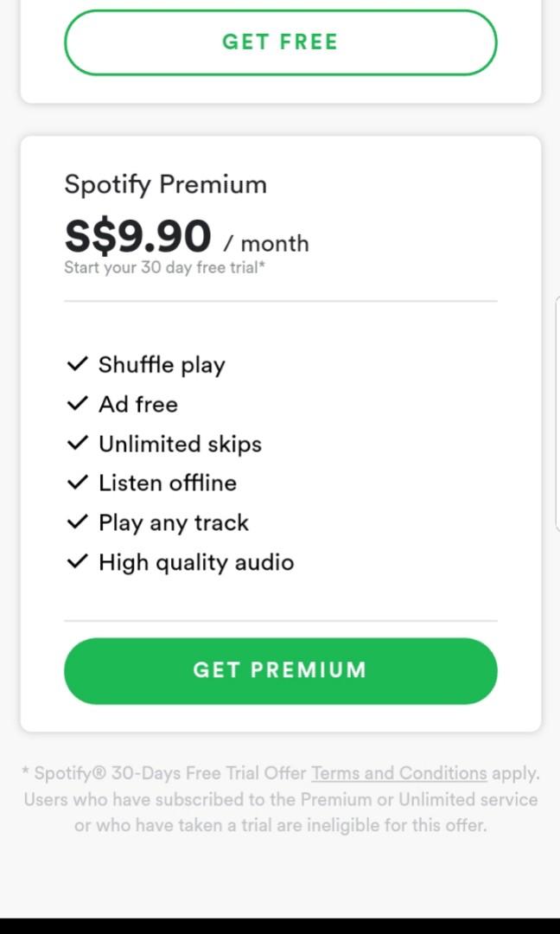Open the Terms and Conditions link
This screenshot has height=934, width=560.
(398, 773)
